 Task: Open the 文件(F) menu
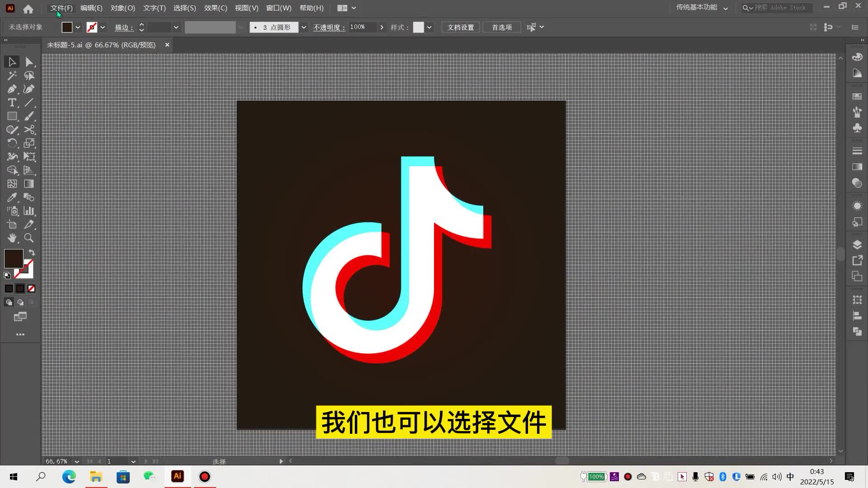pos(61,8)
